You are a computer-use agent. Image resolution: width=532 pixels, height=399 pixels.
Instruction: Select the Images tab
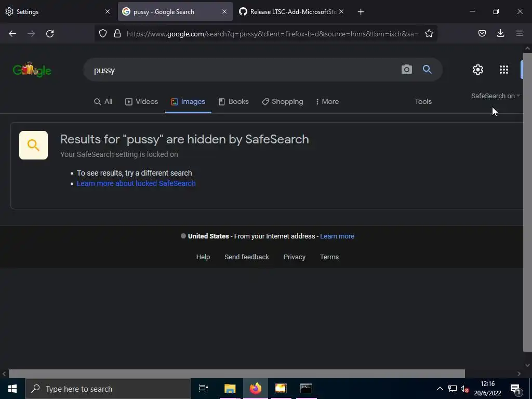pyautogui.click(x=188, y=101)
